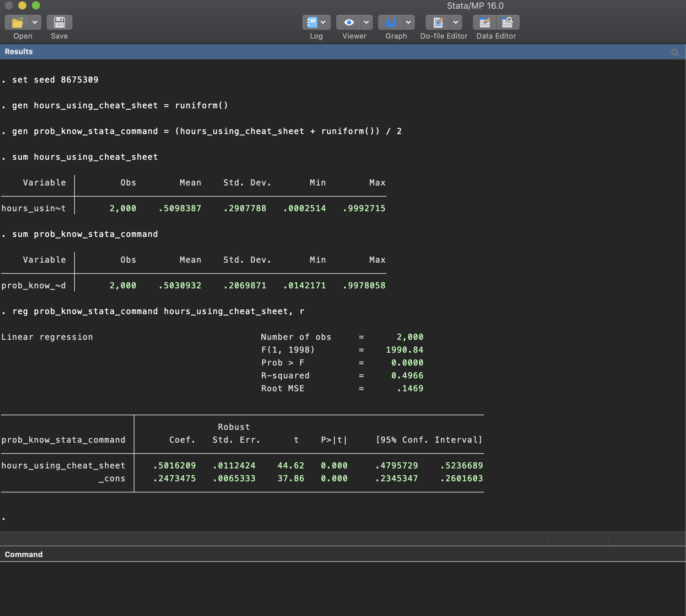The width and height of the screenshot is (686, 616).
Task: Expand the Do-file Editor dropdown arrow
Action: 456,23
